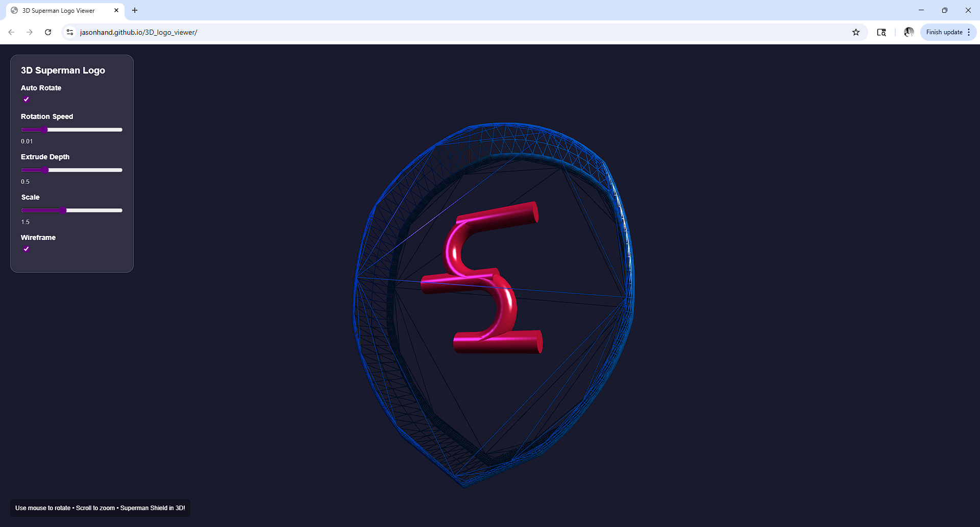Screen dimensions: 980x527
Task: Open the Google Lens search icon
Action: 881,32
